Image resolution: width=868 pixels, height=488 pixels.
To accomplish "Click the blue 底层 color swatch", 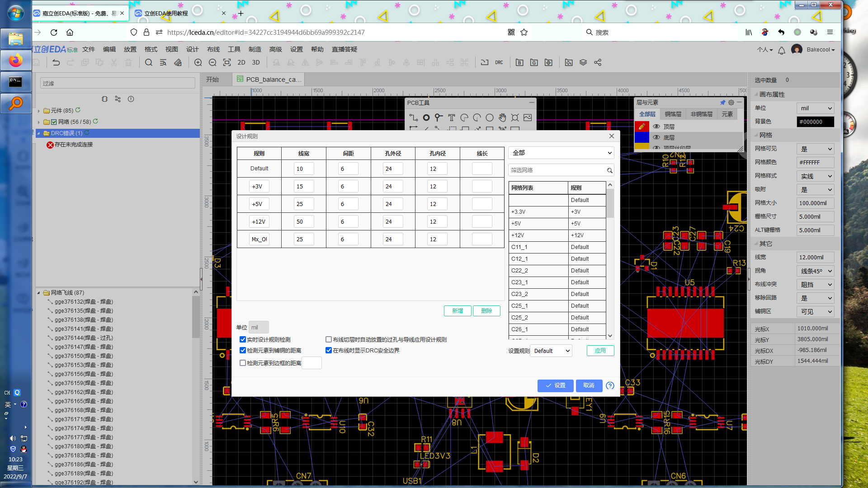I will (642, 137).
